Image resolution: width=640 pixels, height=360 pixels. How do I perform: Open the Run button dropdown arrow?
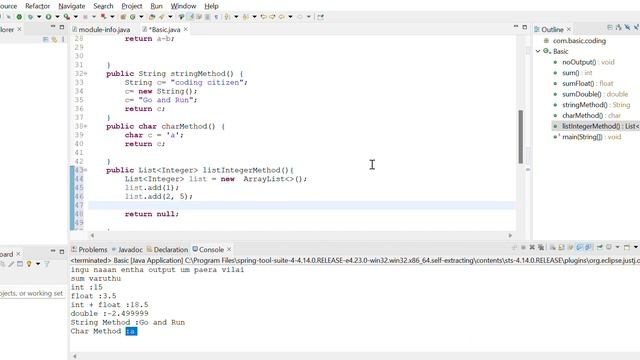[x=57, y=17]
